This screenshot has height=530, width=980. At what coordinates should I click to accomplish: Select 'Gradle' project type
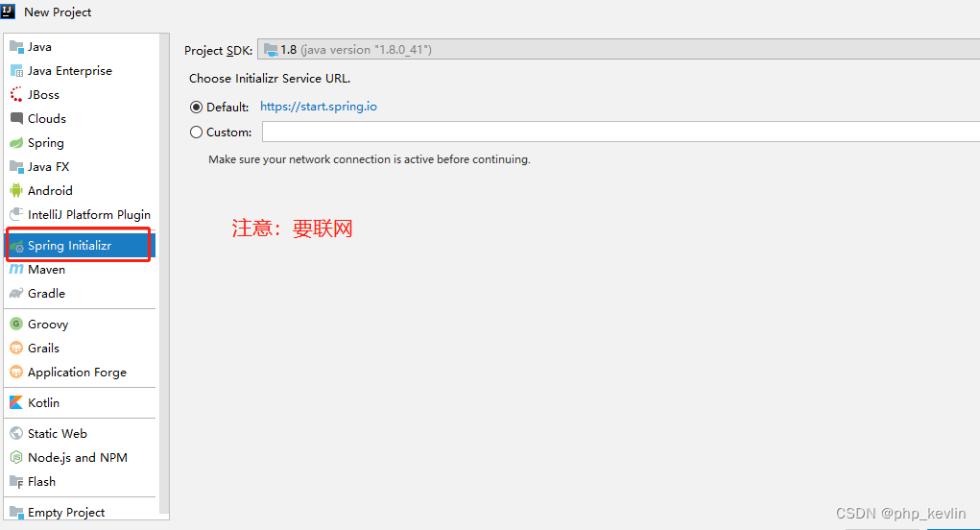coord(80,293)
